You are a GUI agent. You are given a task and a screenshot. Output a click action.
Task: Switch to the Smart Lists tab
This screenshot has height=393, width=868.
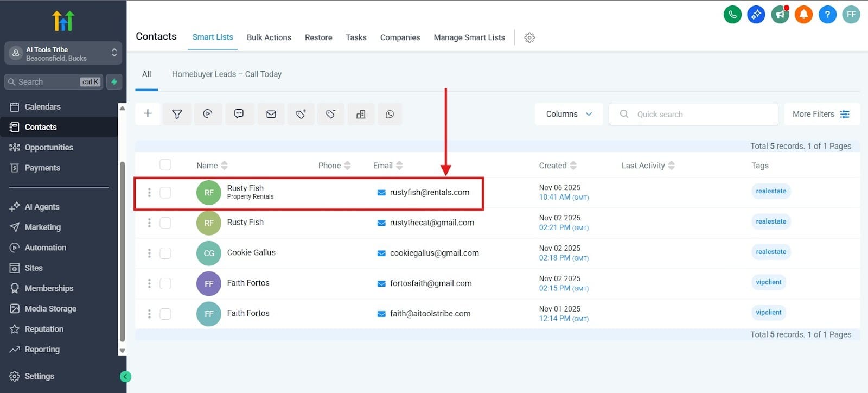[x=213, y=37]
